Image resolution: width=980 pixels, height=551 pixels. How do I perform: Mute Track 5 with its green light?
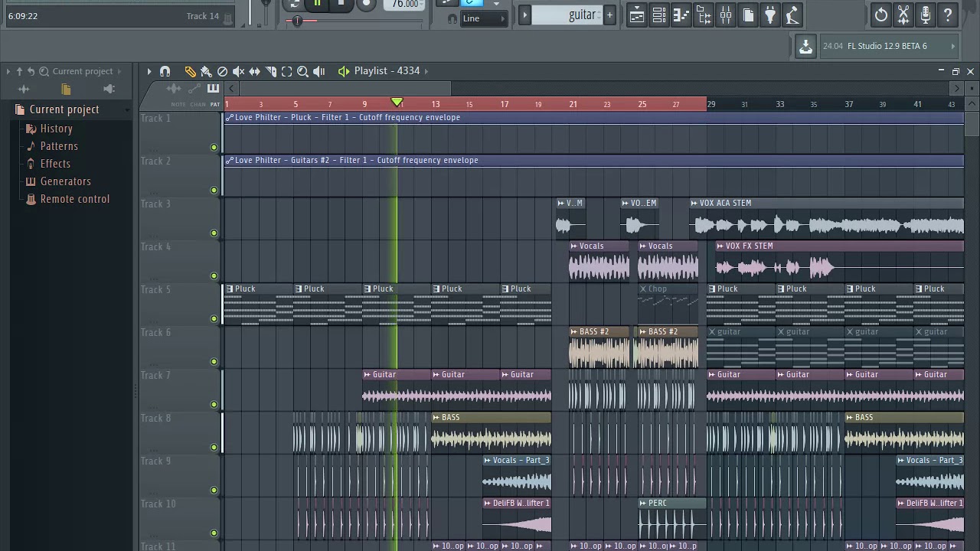tap(214, 319)
